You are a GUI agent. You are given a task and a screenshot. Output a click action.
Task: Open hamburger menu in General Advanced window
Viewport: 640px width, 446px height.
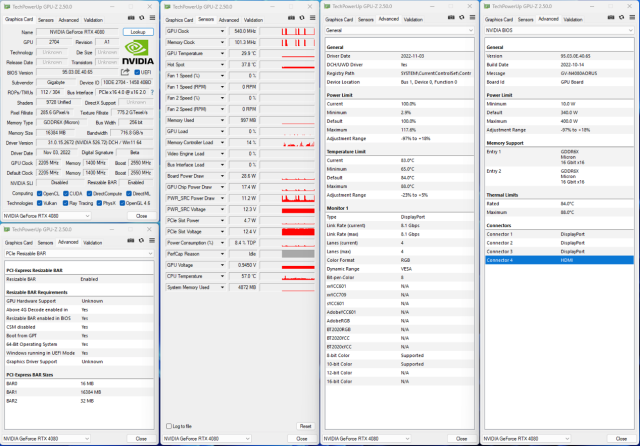click(x=472, y=18)
